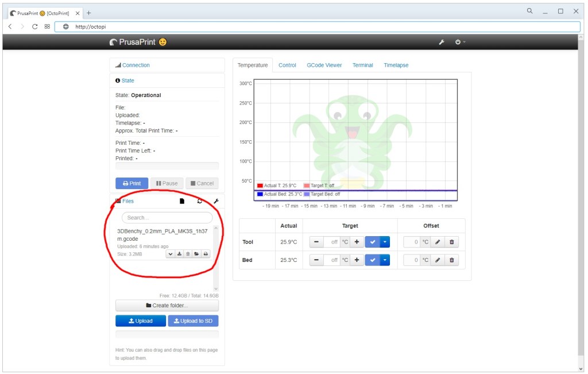Increase Bed target temperature with plus button
Image resolution: width=588 pixels, height=374 pixels.
point(357,259)
